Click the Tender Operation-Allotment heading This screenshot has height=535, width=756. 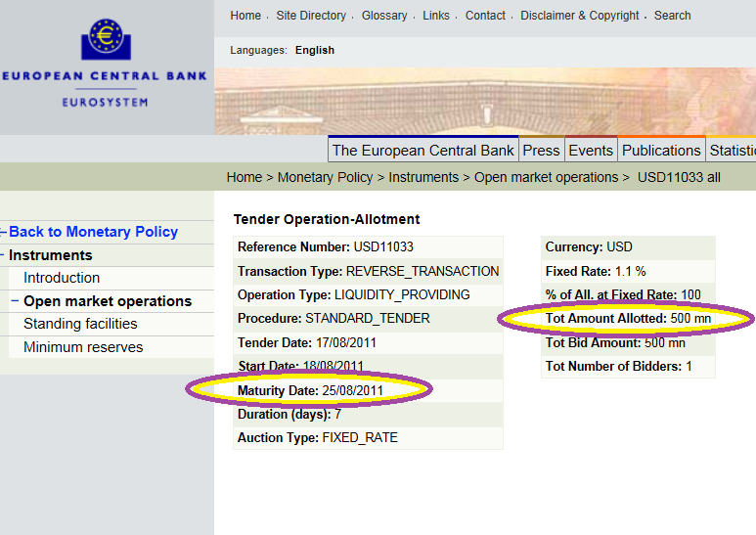click(x=327, y=219)
